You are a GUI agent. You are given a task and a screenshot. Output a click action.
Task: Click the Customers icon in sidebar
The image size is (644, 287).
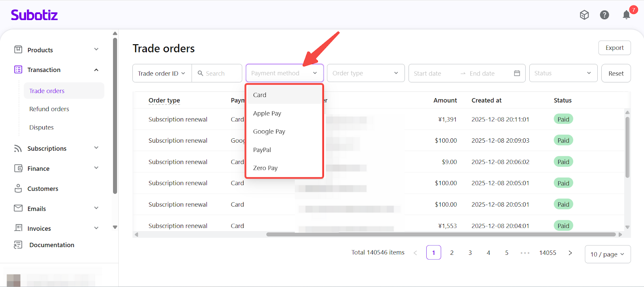(18, 189)
